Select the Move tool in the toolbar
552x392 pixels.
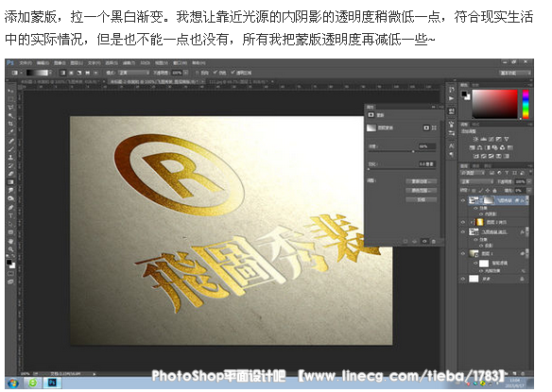[10, 91]
